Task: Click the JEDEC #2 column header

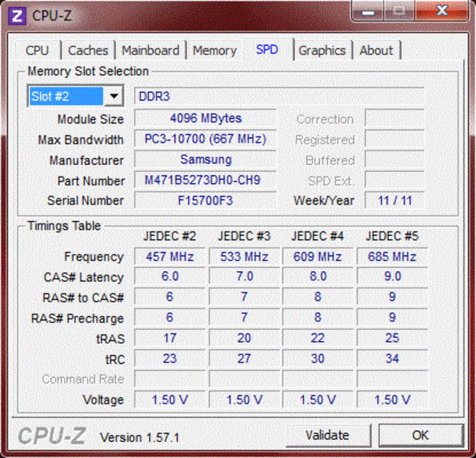Action: pos(170,236)
